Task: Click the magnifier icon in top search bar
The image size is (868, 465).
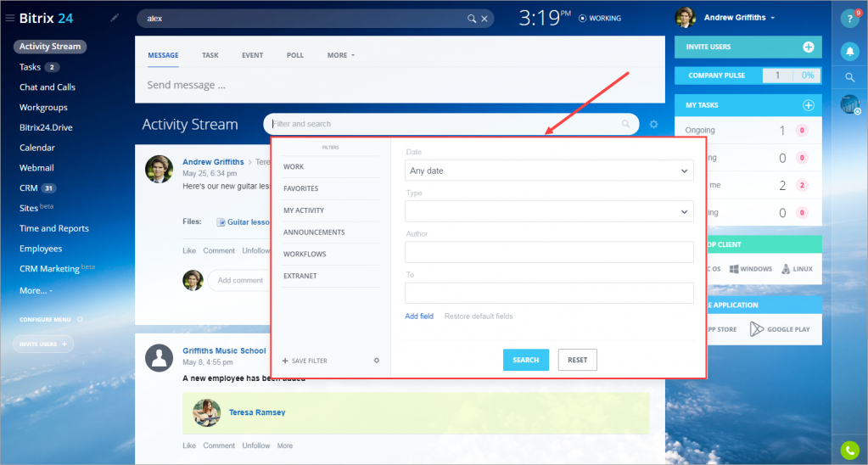Action: pos(472,19)
